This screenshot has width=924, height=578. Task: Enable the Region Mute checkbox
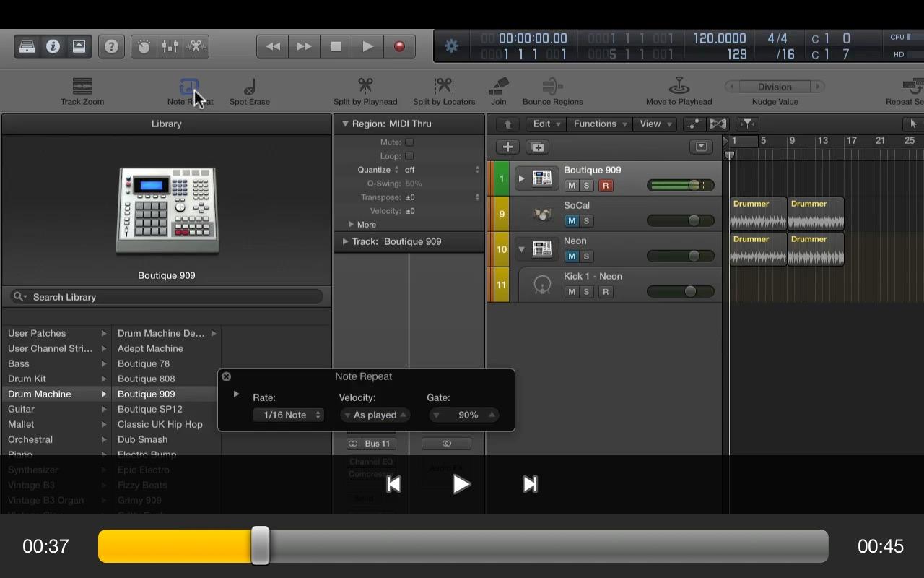pos(409,142)
